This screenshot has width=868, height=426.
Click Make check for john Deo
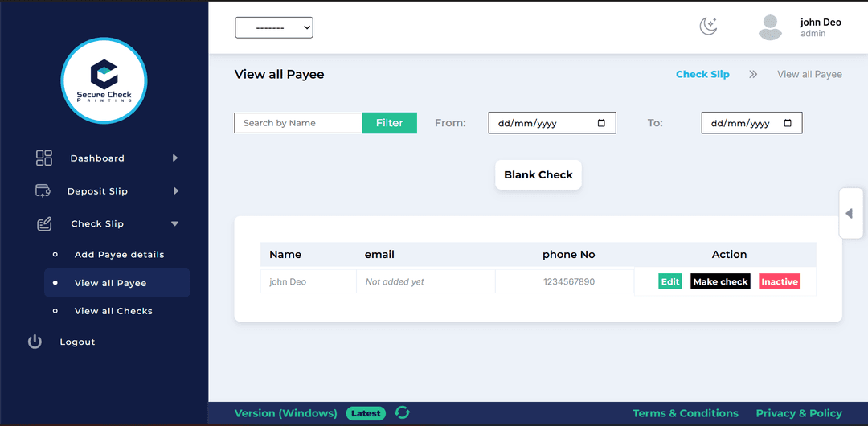[720, 281]
